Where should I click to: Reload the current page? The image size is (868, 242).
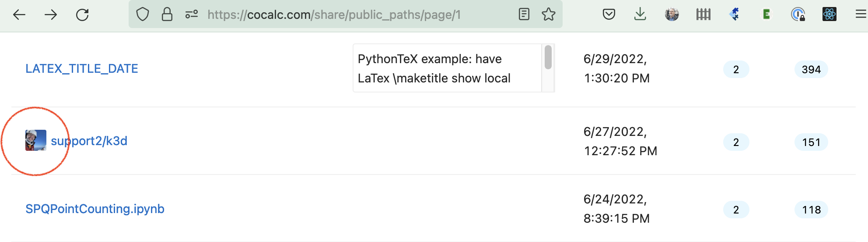[x=82, y=15]
